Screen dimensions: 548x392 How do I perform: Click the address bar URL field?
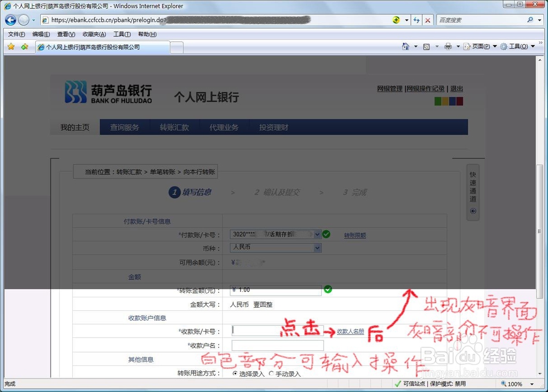(215, 20)
